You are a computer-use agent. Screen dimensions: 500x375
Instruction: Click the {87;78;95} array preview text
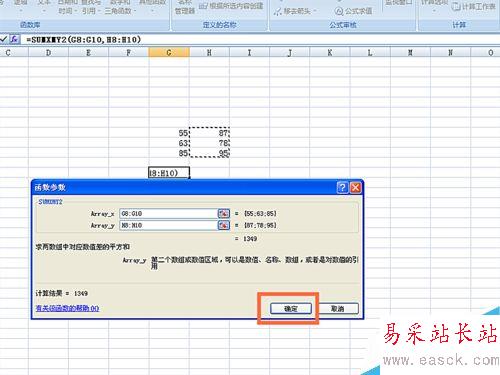(x=260, y=225)
